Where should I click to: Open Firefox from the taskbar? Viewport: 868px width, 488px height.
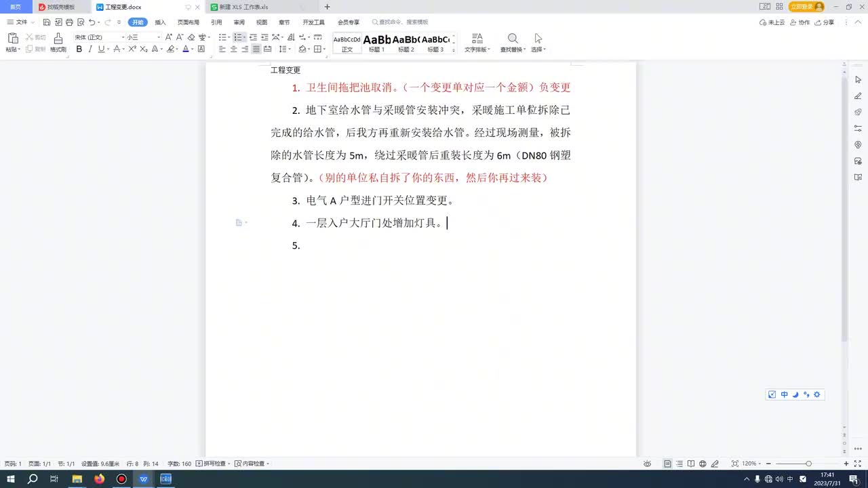(100, 479)
